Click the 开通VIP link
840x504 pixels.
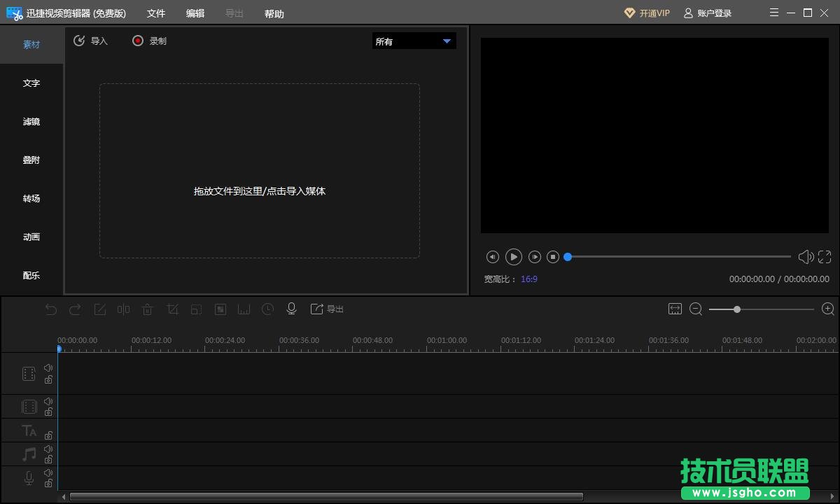[647, 13]
